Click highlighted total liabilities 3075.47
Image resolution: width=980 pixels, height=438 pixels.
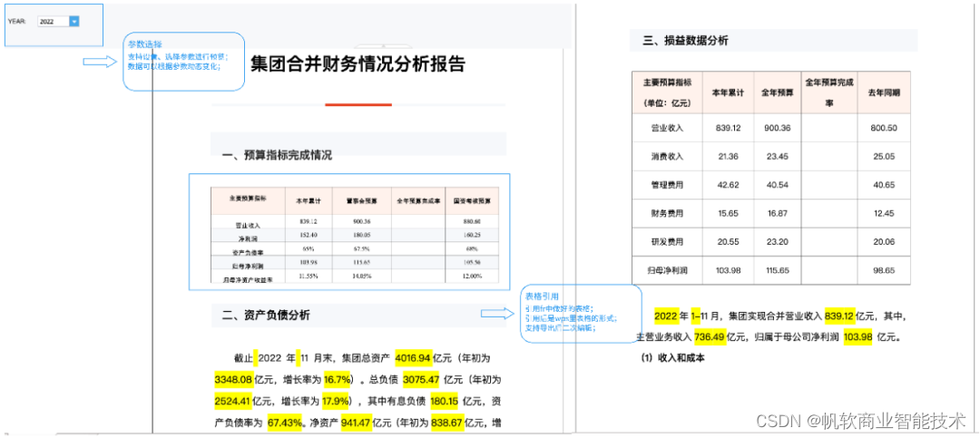[422, 379]
